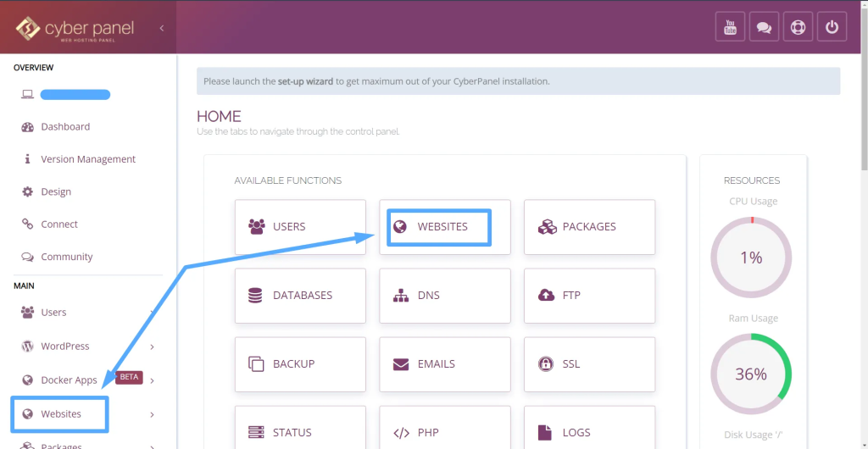Expand the WordPress sidebar menu
The height and width of the screenshot is (449, 868).
point(65,346)
